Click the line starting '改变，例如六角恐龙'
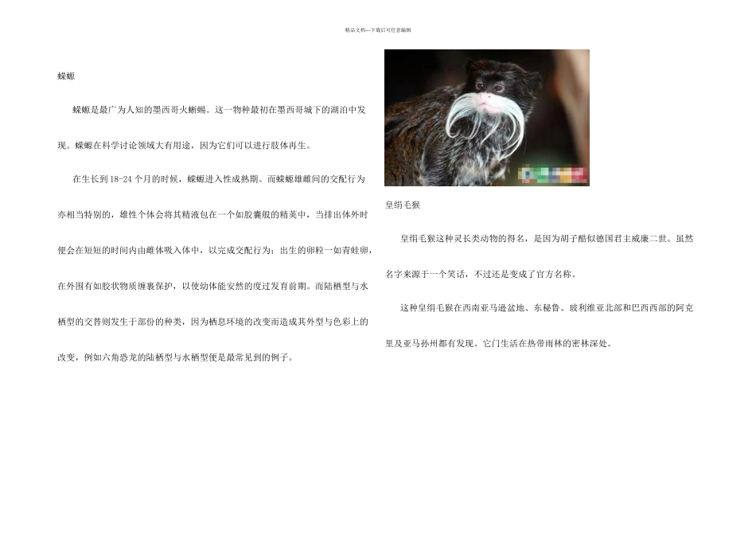Image resolution: width=756 pixels, height=535 pixels. coord(176,357)
